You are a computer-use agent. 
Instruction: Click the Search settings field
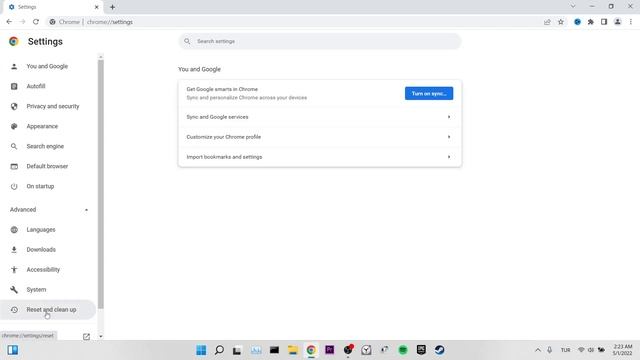[x=320, y=41]
